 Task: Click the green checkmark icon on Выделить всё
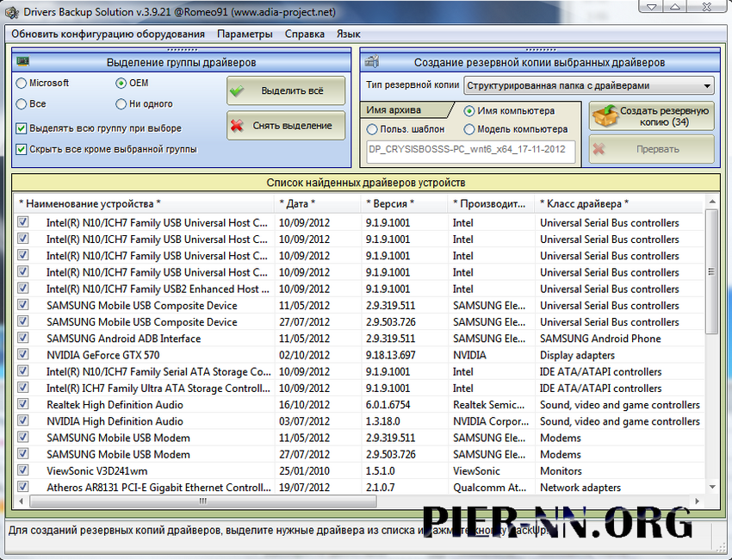237,91
